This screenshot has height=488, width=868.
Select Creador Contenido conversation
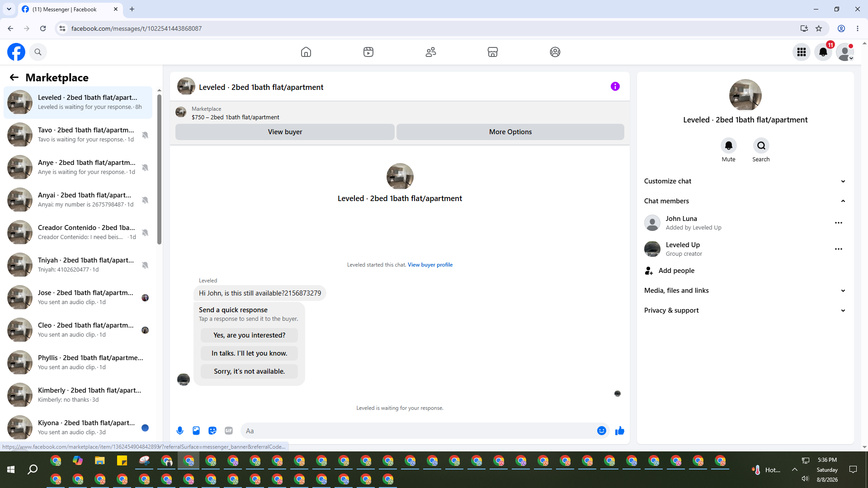pyautogui.click(x=78, y=232)
